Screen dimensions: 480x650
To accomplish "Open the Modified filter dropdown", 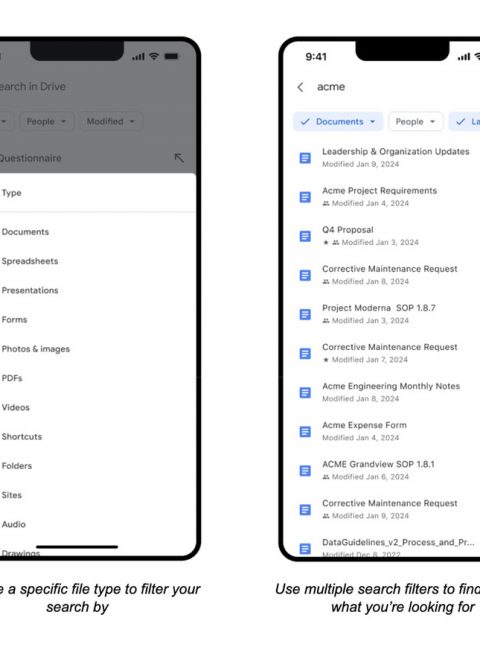I will pos(111,121).
